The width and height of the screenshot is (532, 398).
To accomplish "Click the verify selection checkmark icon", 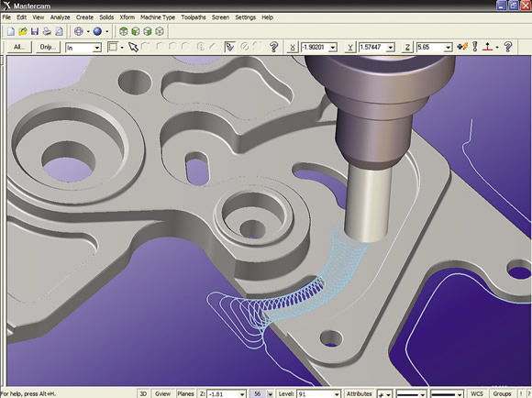I will coord(229,47).
